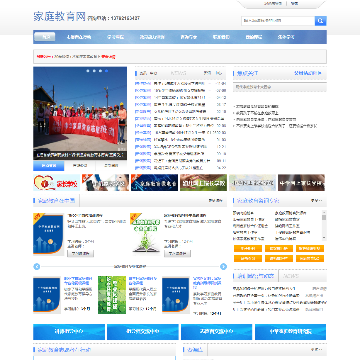
Task: Open the group photo slideshow image
Action: click(80, 113)
